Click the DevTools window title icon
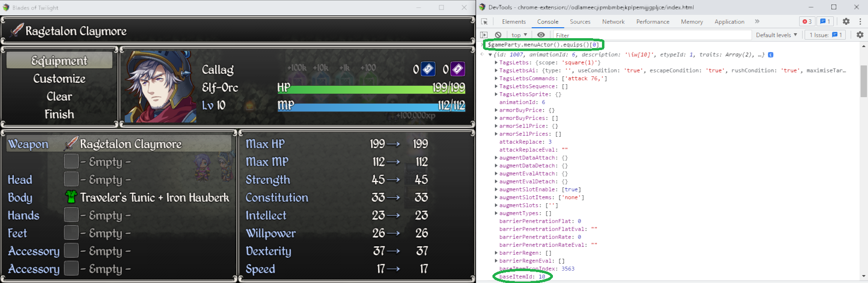 point(482,7)
